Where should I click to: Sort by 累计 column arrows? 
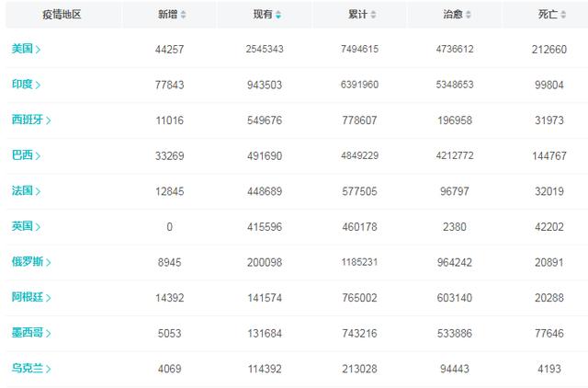point(373,15)
